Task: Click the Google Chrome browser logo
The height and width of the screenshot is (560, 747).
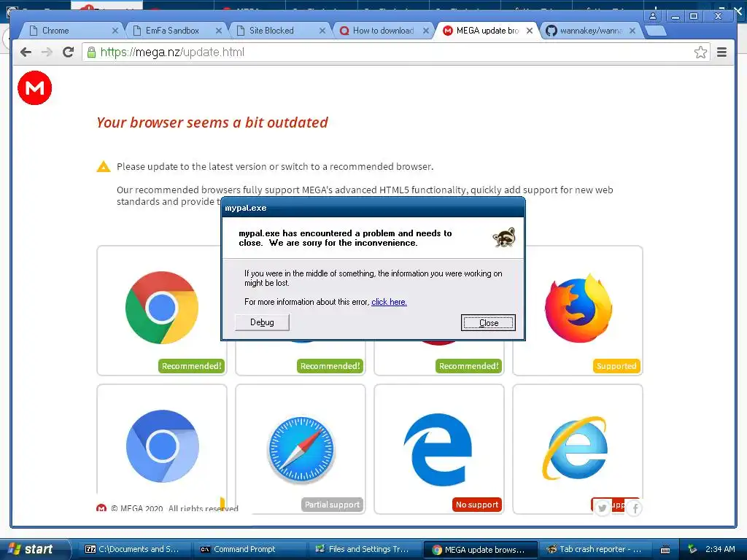Action: (162, 308)
